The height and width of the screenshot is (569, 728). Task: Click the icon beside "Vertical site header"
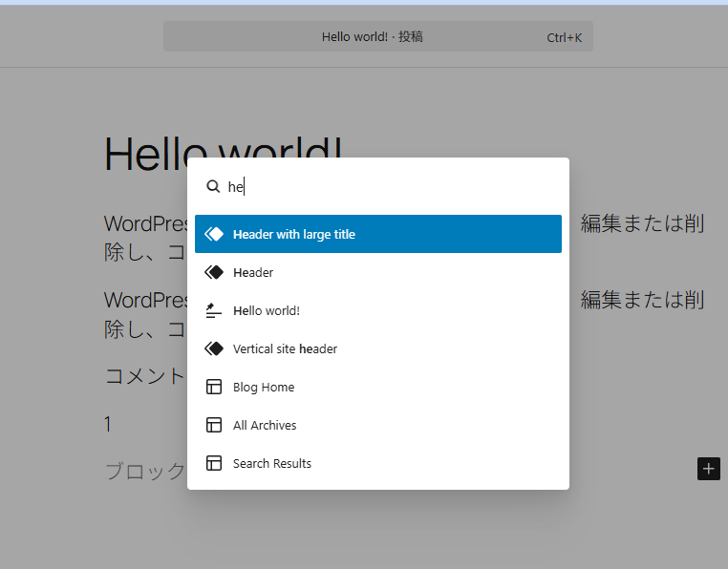214,348
